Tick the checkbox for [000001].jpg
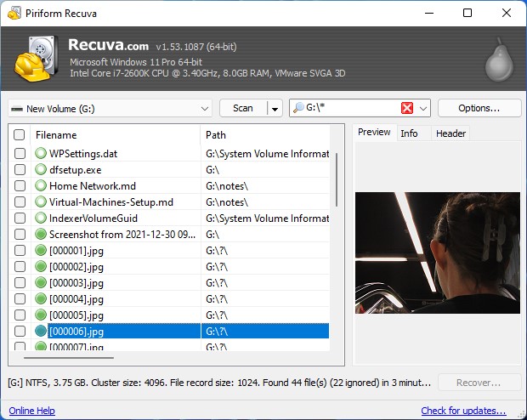The width and height of the screenshot is (527, 420). coord(20,251)
